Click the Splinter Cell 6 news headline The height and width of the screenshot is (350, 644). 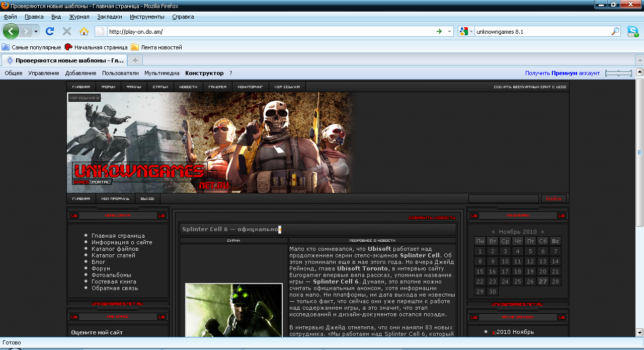click(x=230, y=230)
